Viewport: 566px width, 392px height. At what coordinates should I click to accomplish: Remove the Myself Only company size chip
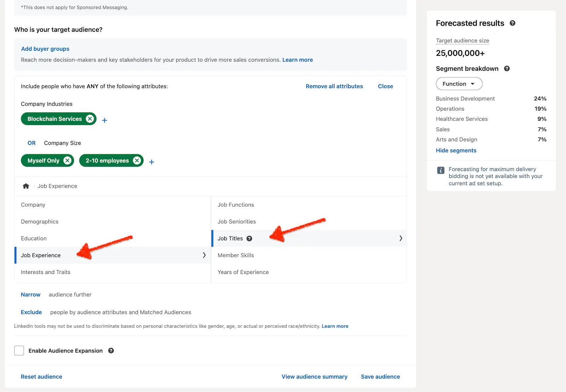(x=67, y=160)
